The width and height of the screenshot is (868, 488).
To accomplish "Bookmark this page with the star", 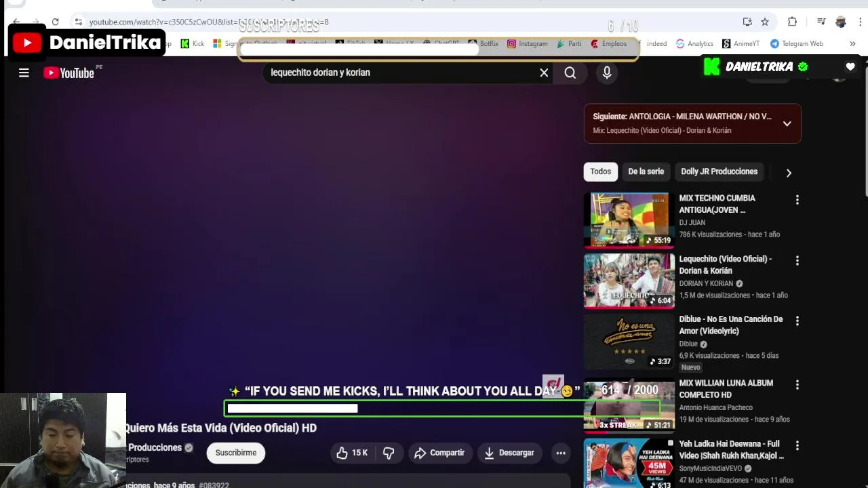I will 765,22.
